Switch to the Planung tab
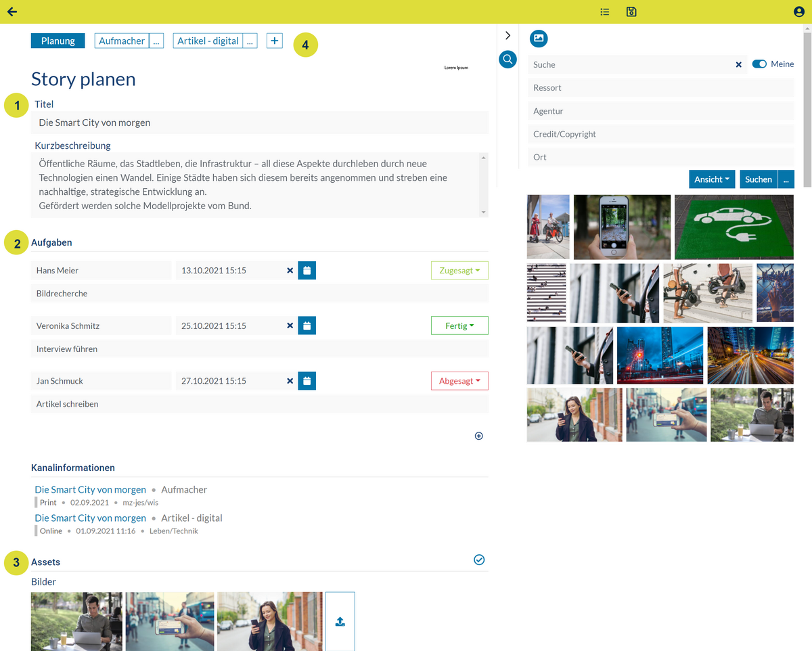The image size is (812, 651). (58, 41)
